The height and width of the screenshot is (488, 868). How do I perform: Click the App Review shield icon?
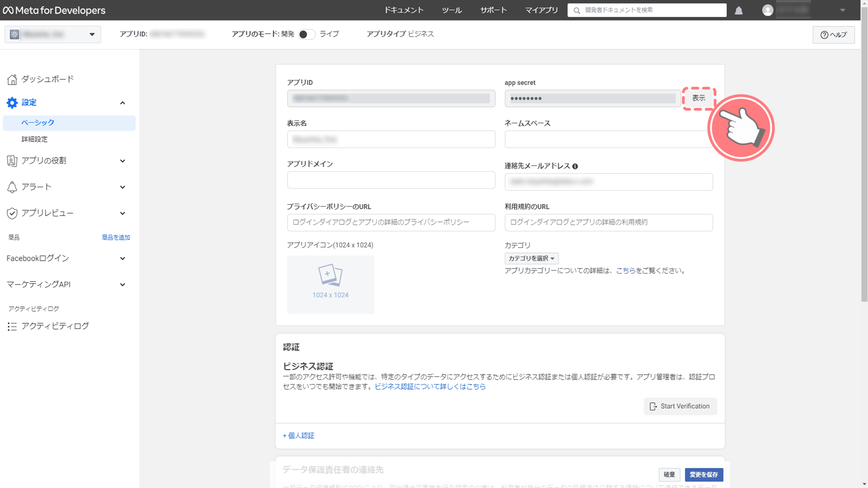click(x=12, y=213)
